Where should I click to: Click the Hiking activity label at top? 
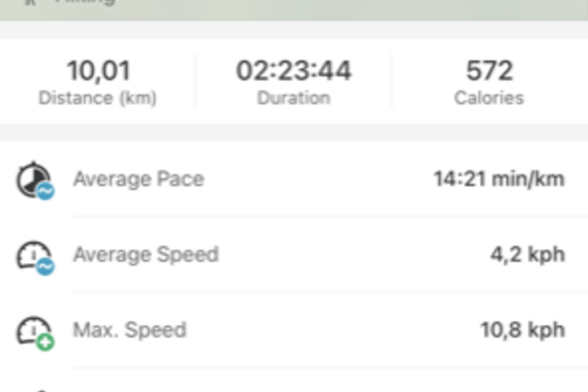click(85, 2)
